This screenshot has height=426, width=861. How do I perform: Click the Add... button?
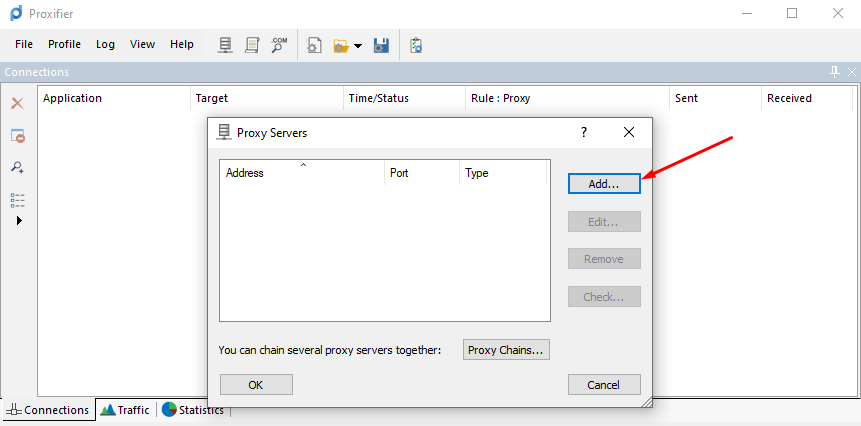604,184
